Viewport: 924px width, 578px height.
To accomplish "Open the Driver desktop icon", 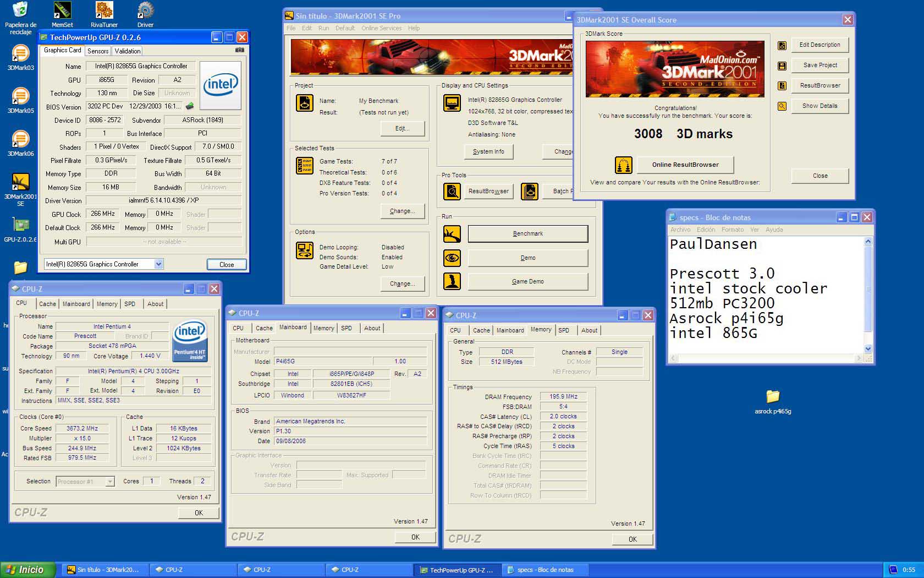I will point(145,14).
